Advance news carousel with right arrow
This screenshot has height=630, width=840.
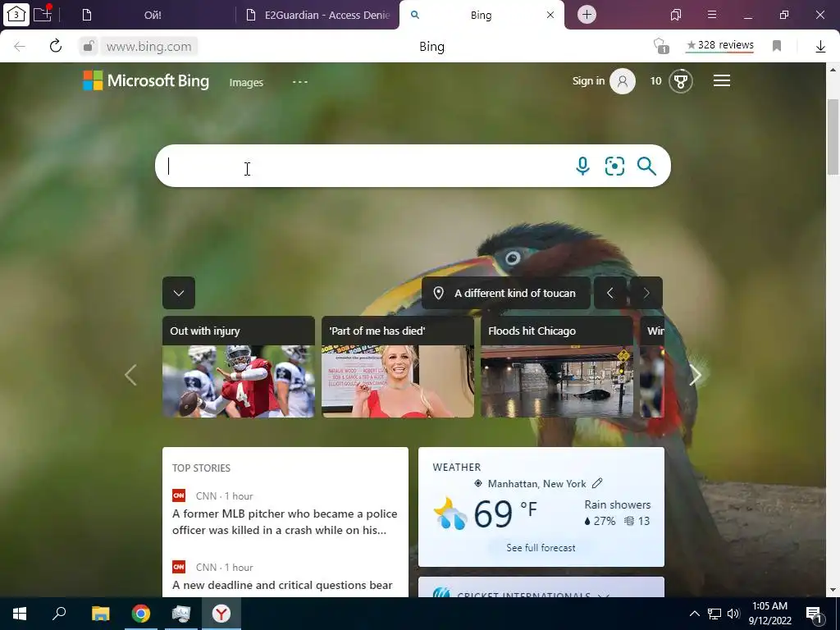pyautogui.click(x=696, y=375)
